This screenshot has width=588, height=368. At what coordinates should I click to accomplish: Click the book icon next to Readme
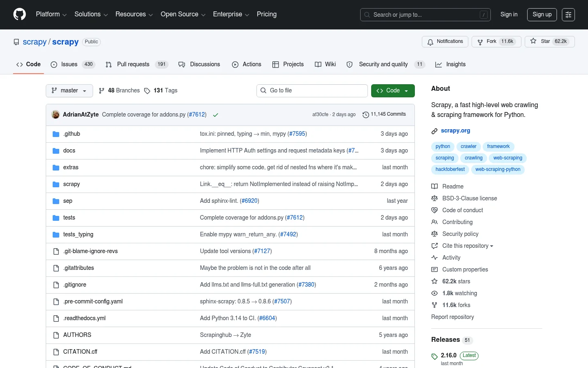(434, 186)
